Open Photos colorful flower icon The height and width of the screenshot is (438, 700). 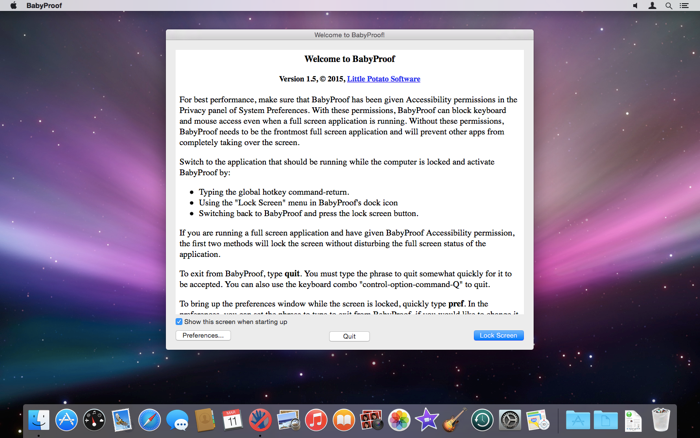(x=399, y=420)
